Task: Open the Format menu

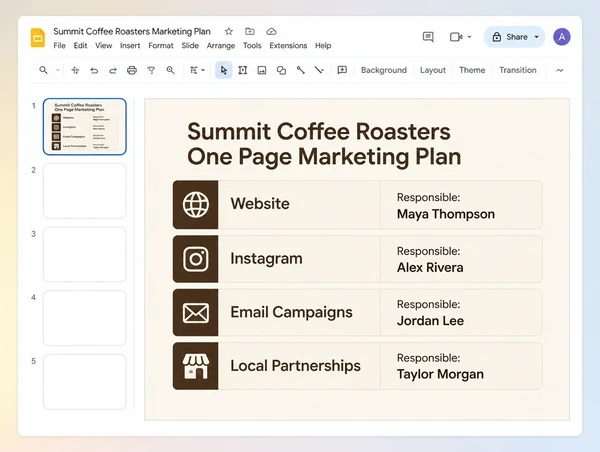Action: point(161,46)
